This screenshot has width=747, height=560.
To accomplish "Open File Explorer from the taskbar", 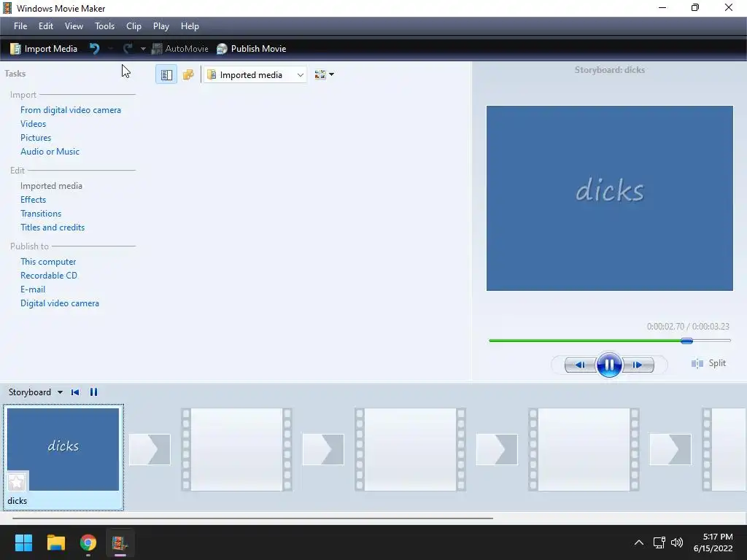I will coord(55,542).
